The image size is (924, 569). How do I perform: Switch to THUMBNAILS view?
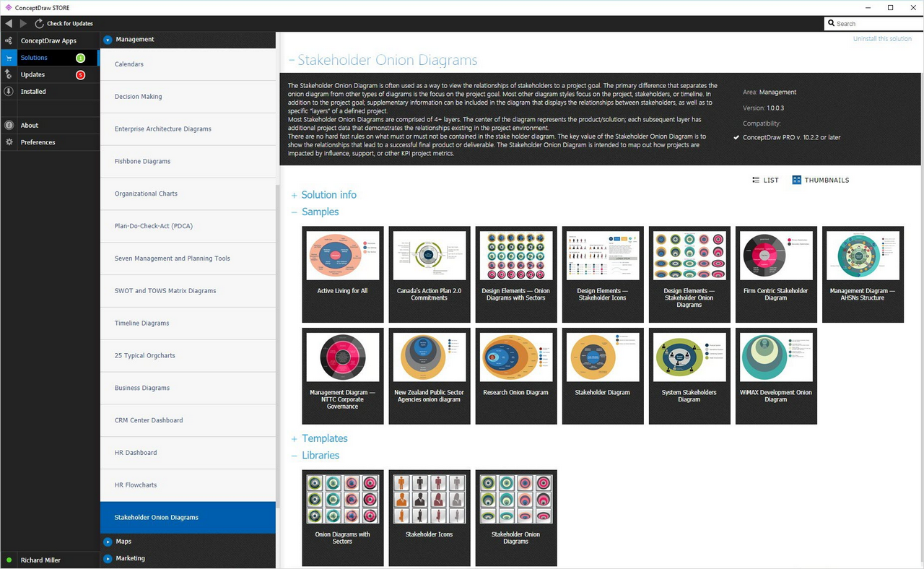[x=827, y=181]
